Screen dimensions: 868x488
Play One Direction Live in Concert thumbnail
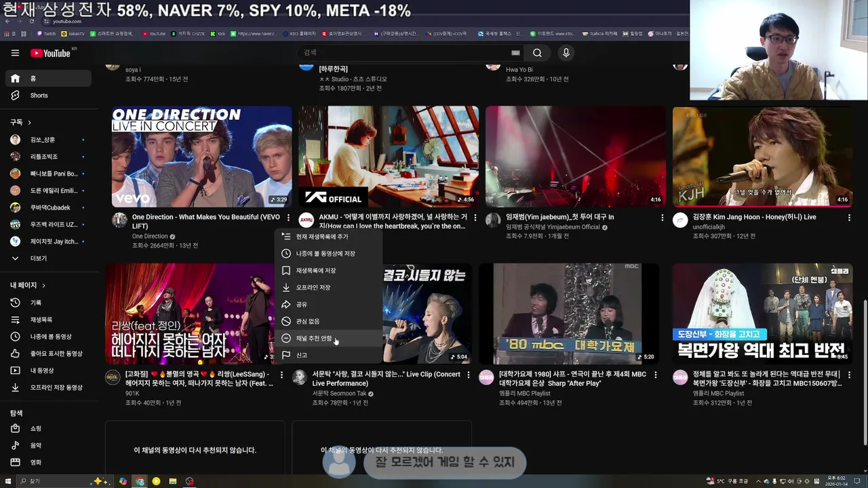click(x=202, y=157)
